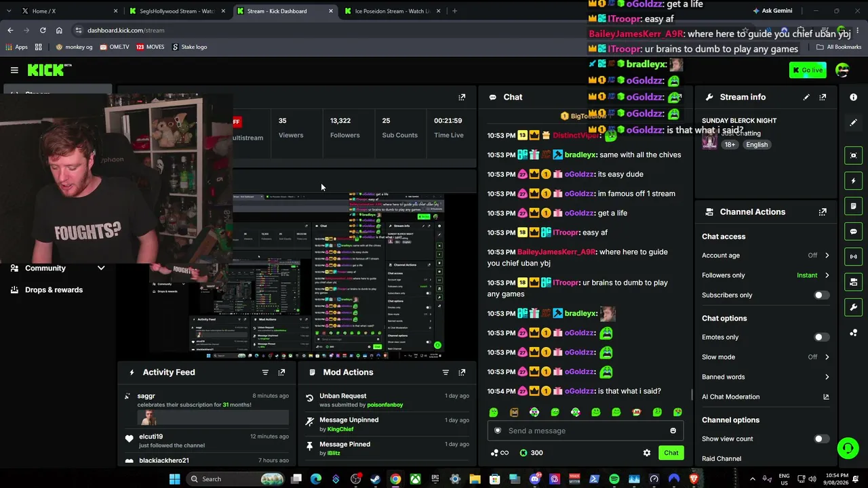Pop out the Stream info panel
This screenshot has width=868, height=488.
(823, 97)
